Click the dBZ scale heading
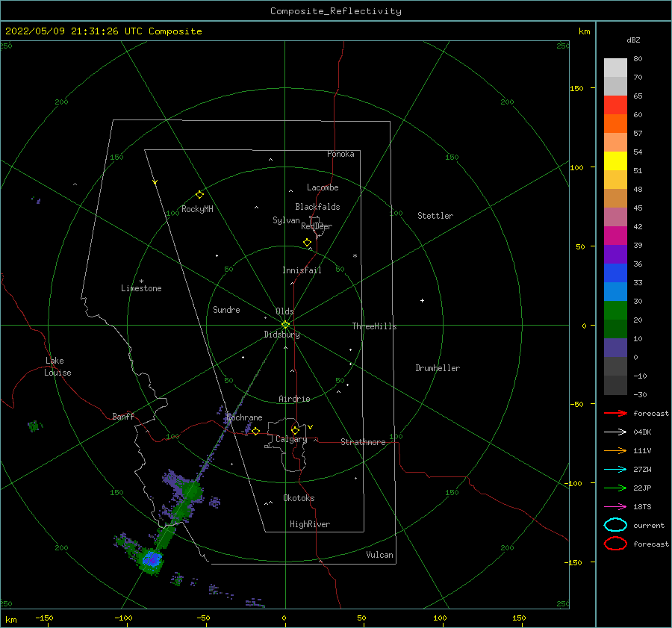The image size is (672, 628). [633, 40]
